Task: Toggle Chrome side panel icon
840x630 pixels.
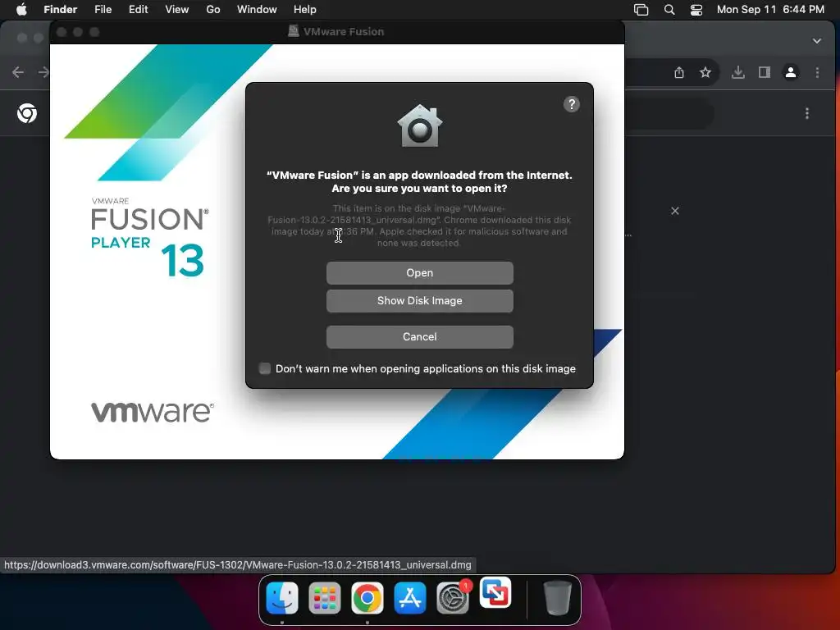Action: tap(765, 72)
